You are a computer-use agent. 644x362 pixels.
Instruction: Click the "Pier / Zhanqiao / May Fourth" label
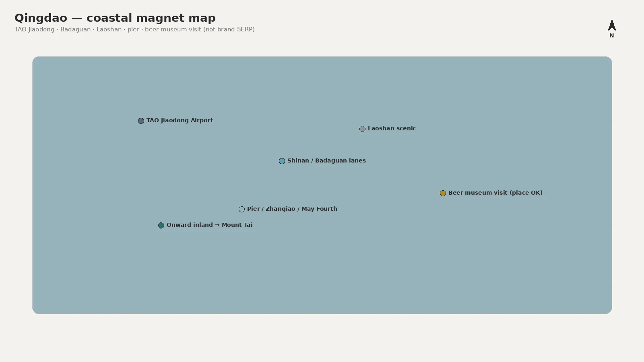292,209
